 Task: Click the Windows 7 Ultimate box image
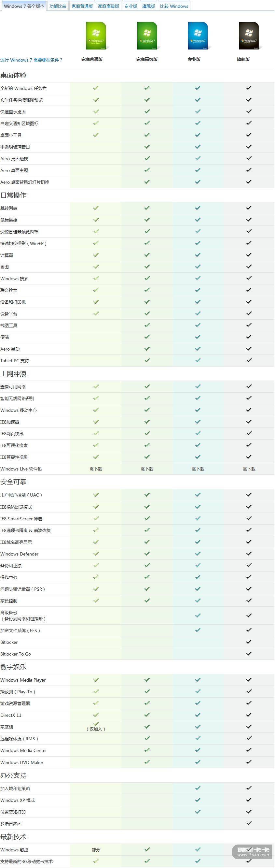click(x=249, y=36)
